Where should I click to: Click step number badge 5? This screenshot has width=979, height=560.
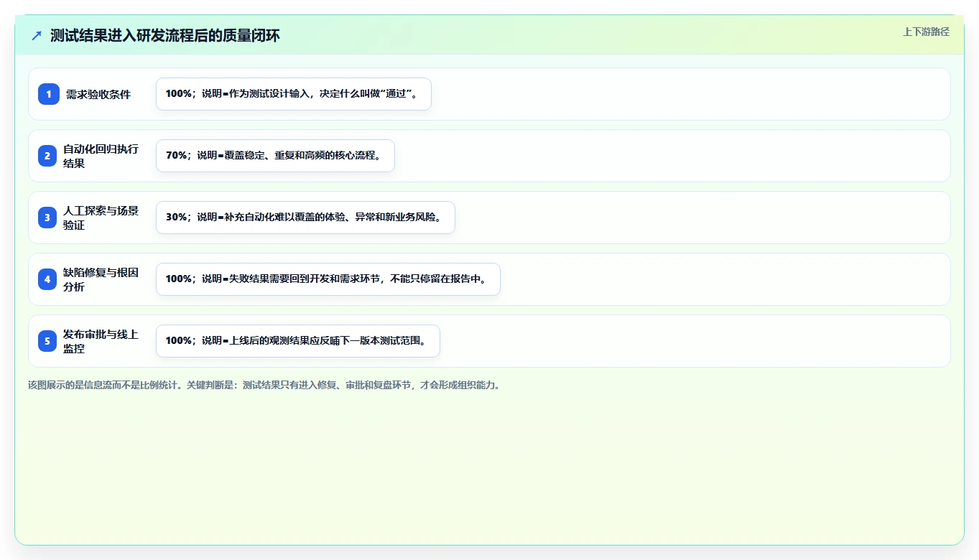pyautogui.click(x=47, y=341)
